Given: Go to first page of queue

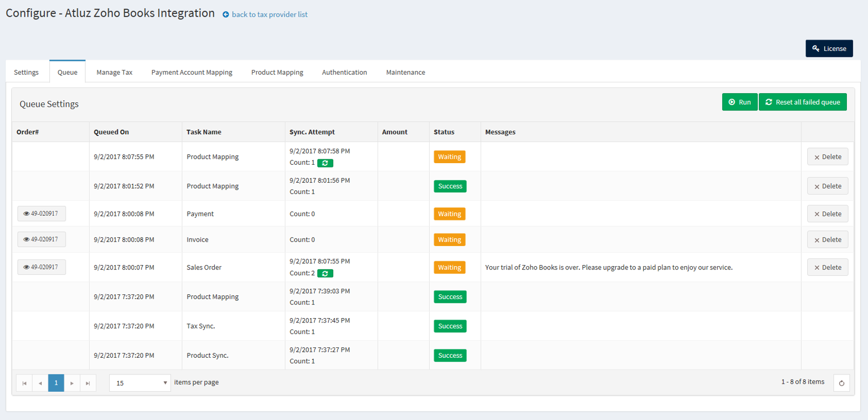Looking at the screenshot, I should click(24, 383).
